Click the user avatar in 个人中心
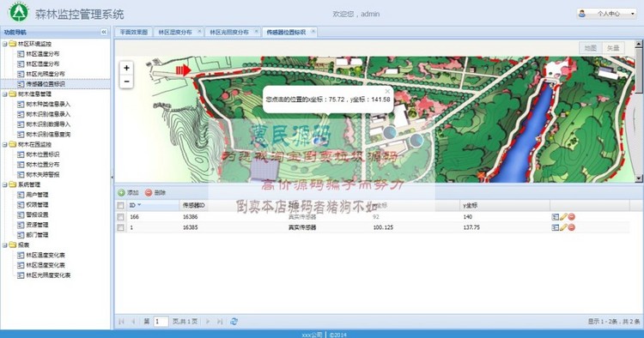The width and height of the screenshot is (644, 338). click(x=582, y=14)
